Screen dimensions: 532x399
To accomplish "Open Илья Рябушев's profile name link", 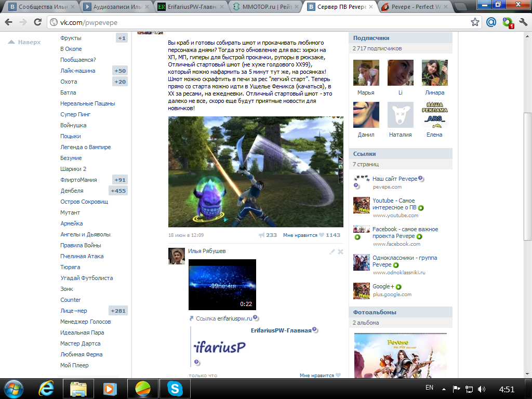I will pos(207,251).
